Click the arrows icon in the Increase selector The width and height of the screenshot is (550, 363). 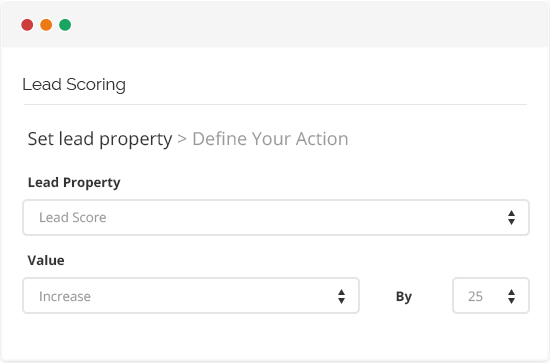pyautogui.click(x=341, y=296)
